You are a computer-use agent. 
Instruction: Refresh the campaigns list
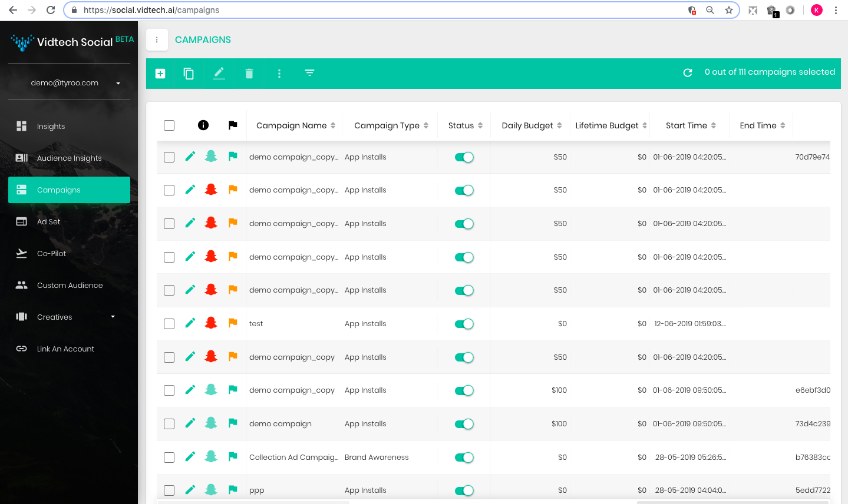[x=688, y=72]
